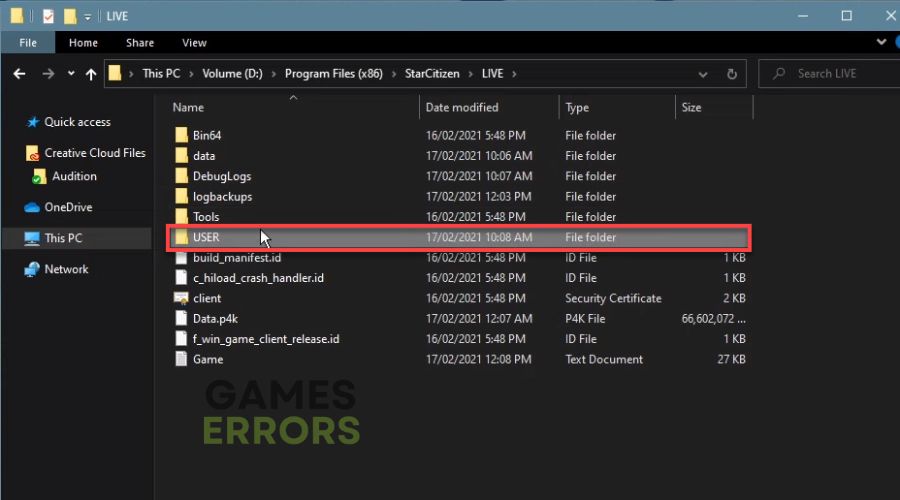The height and width of the screenshot is (500, 900).
Task: Click StarCitizen in the breadcrumb path
Action: (x=432, y=74)
